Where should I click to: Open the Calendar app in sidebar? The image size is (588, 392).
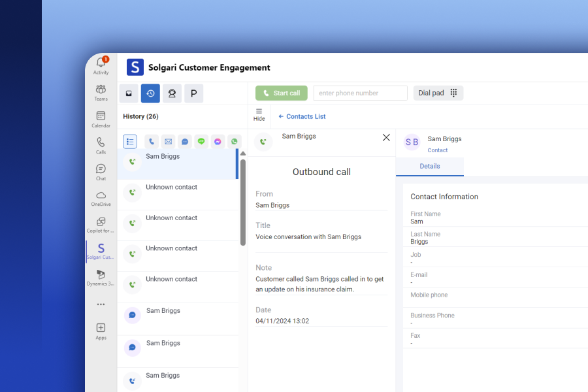[x=101, y=120]
